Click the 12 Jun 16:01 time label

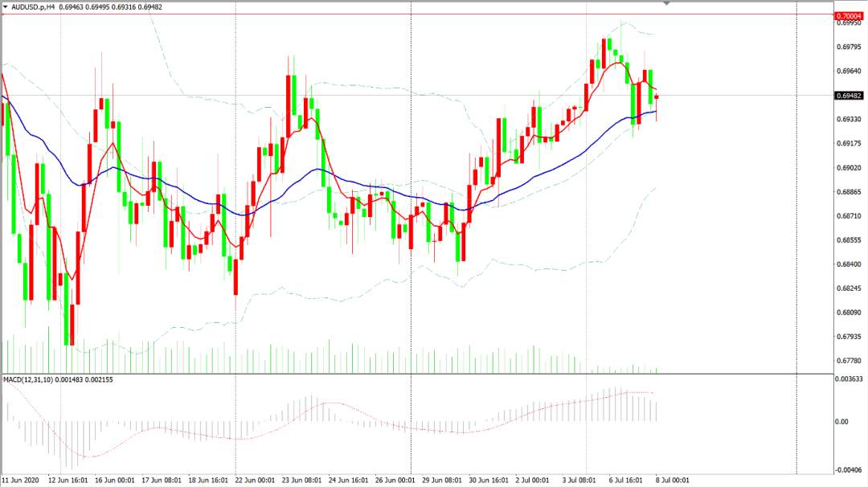click(x=68, y=481)
